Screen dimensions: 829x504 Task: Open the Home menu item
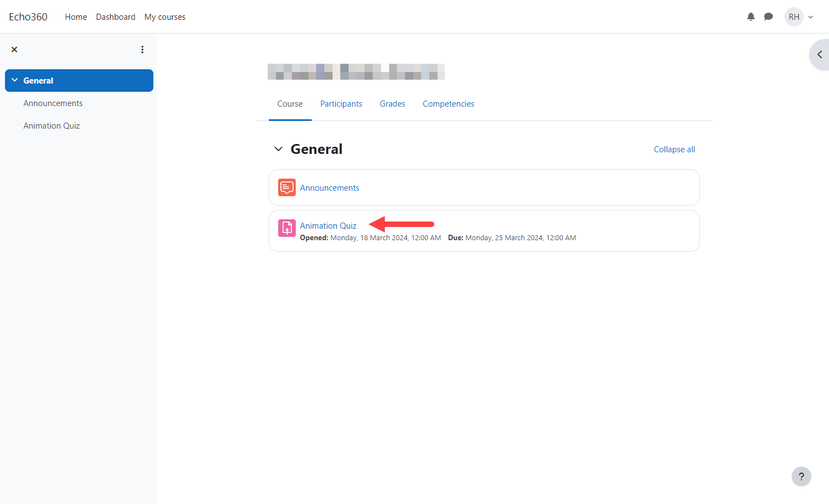76,17
